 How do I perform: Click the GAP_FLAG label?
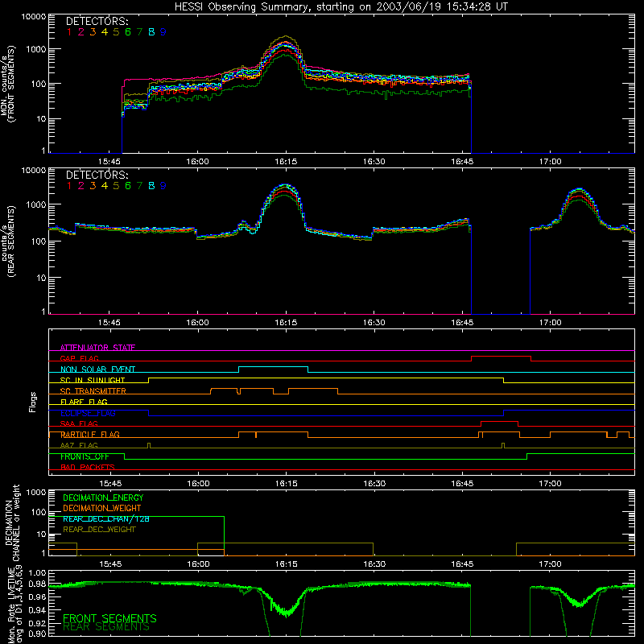(79, 358)
